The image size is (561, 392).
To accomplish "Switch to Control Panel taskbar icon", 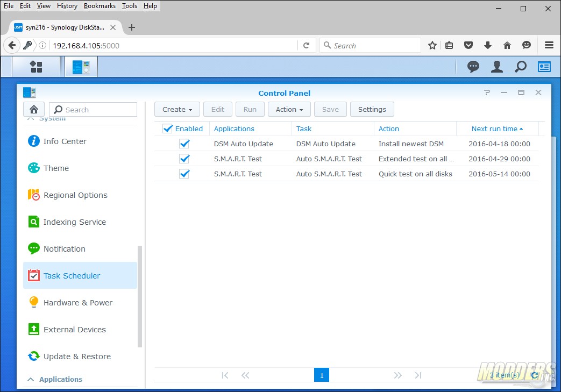I will [x=81, y=67].
